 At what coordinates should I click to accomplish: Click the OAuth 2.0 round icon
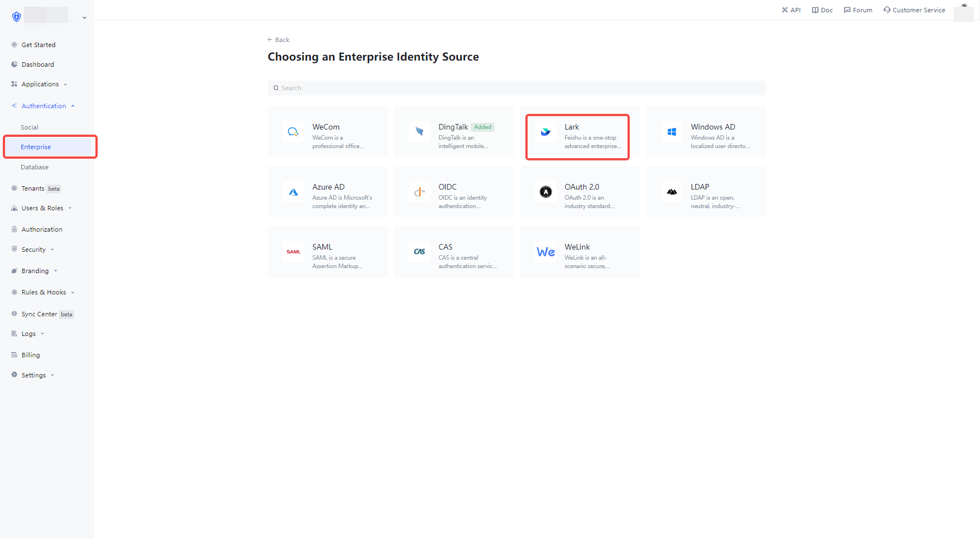pyautogui.click(x=546, y=192)
